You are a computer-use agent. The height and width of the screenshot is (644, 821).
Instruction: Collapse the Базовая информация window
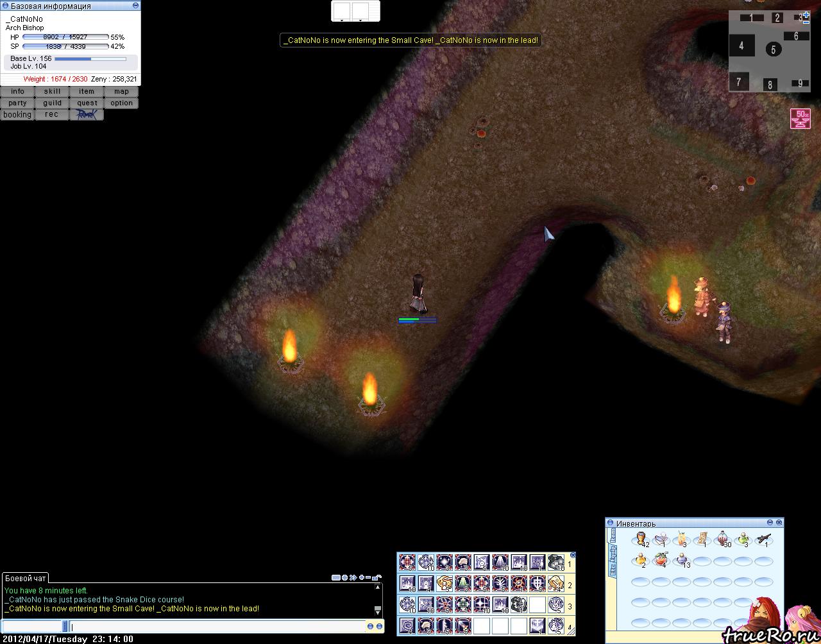click(x=135, y=5)
